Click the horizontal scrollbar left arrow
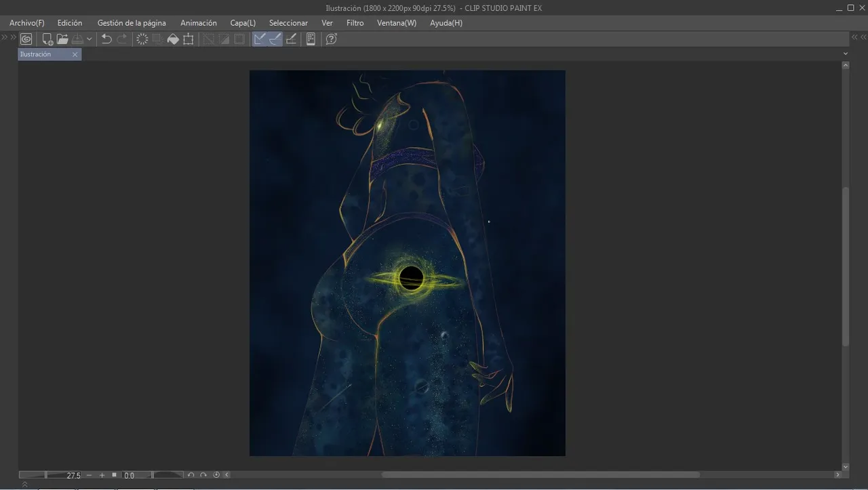 [x=226, y=475]
